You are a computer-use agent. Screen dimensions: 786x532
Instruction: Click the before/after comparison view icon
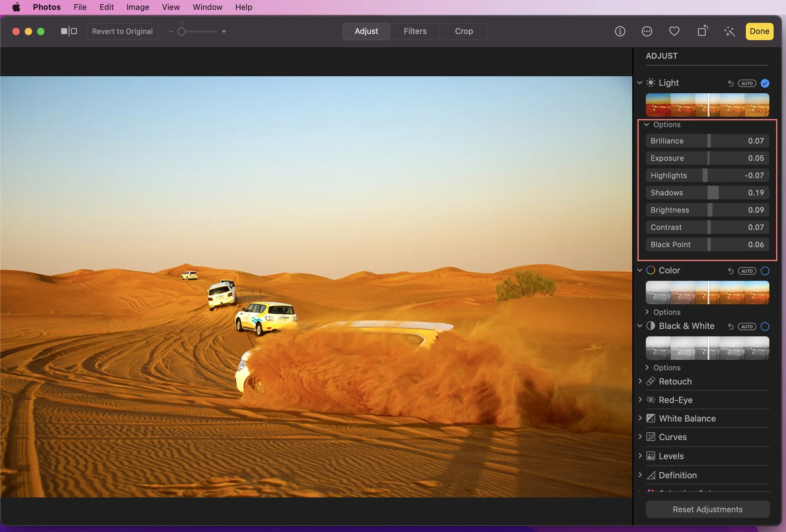69,31
